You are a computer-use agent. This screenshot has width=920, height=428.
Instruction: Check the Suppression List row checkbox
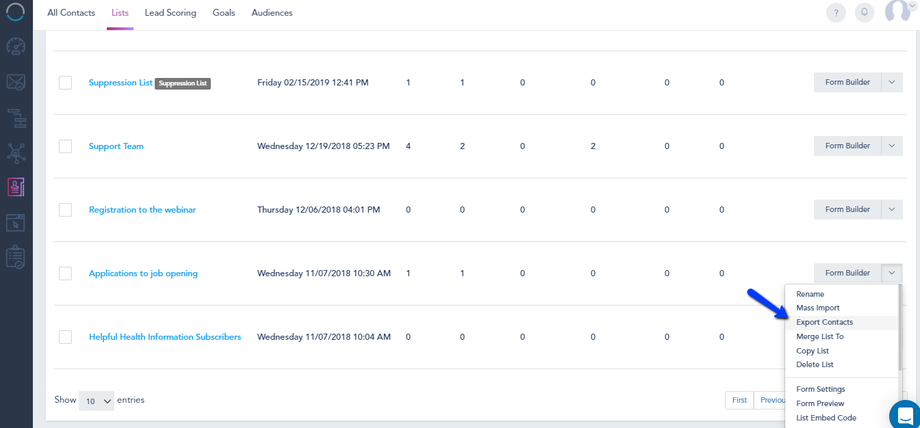tap(65, 82)
